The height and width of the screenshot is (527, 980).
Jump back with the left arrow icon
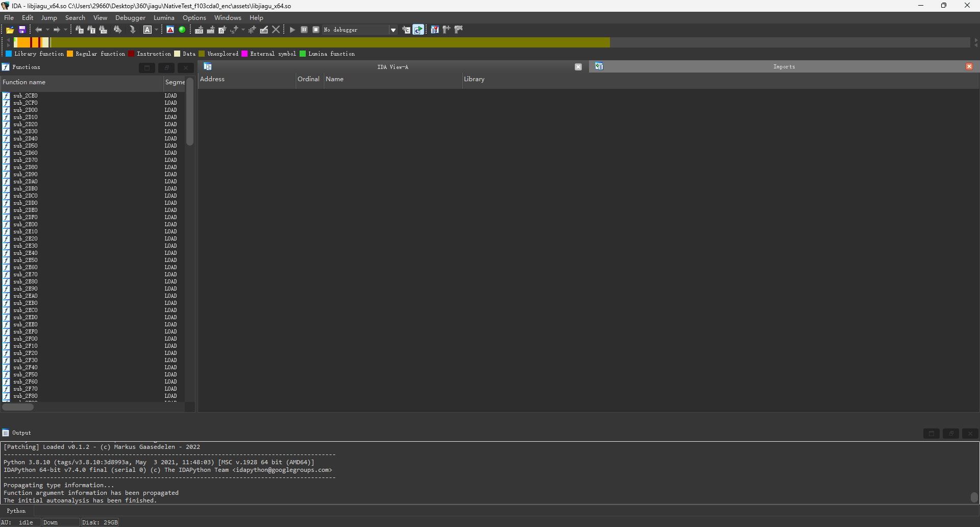38,30
